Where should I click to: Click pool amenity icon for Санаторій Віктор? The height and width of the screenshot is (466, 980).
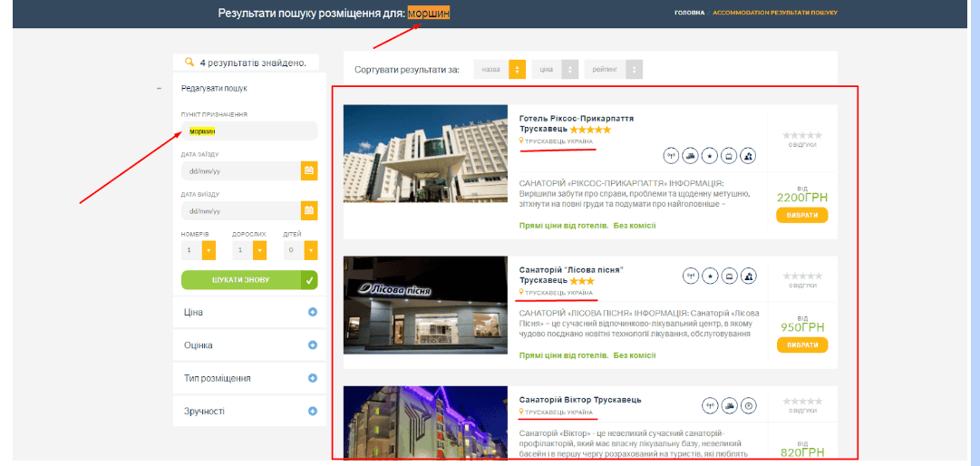pyautogui.click(x=729, y=406)
